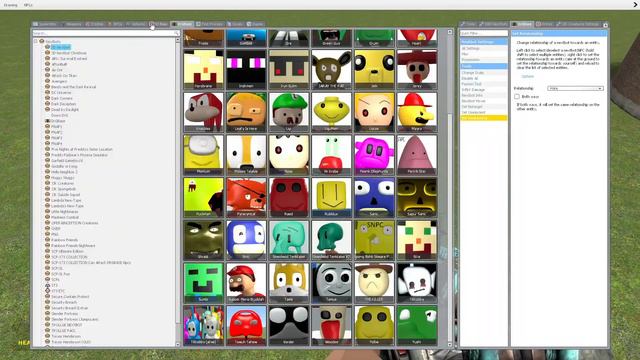Select the brown big-eared mouse thumbnail
The image size is (640, 360).
331,69
